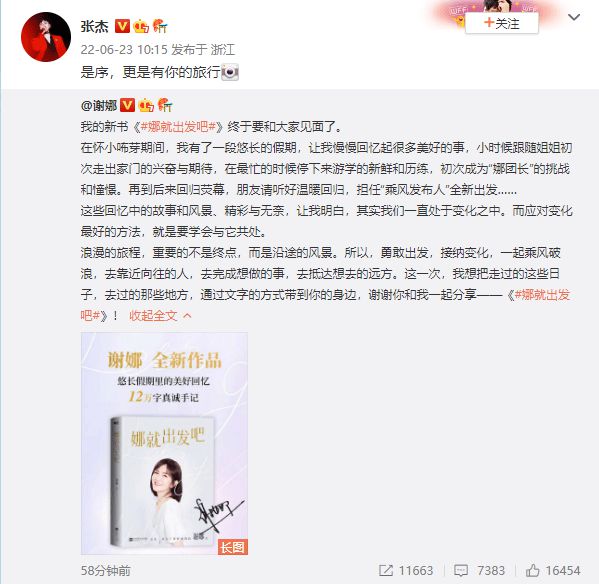Click the camera emoji after 旅行

[x=230, y=72]
